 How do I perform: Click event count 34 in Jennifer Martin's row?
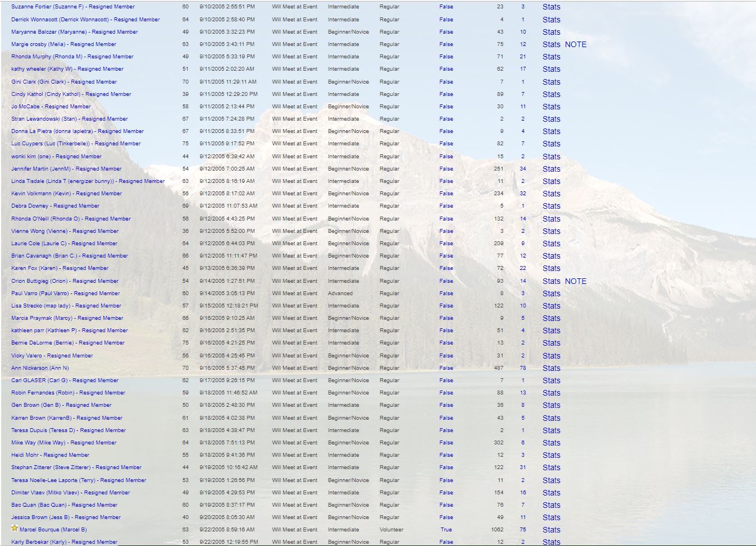522,169
